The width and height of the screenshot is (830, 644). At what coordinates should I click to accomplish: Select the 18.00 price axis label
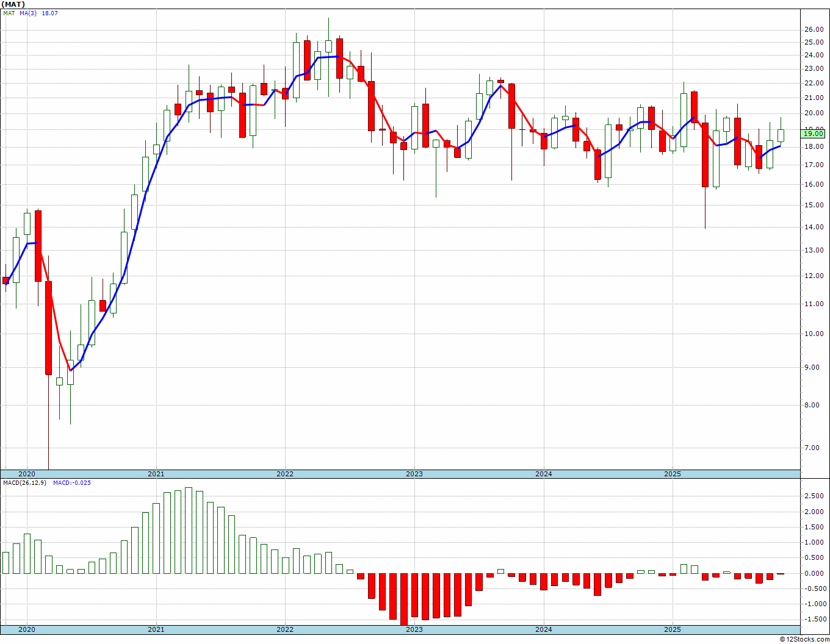(814, 146)
